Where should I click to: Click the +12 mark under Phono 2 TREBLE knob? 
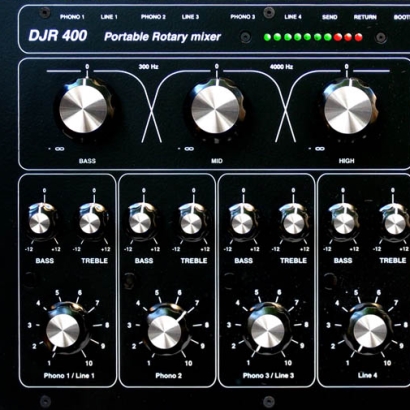click(205, 249)
